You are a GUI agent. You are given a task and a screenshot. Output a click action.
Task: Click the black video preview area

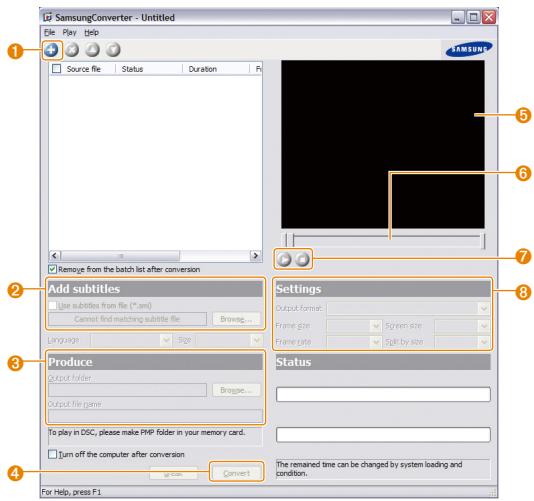[x=383, y=144]
